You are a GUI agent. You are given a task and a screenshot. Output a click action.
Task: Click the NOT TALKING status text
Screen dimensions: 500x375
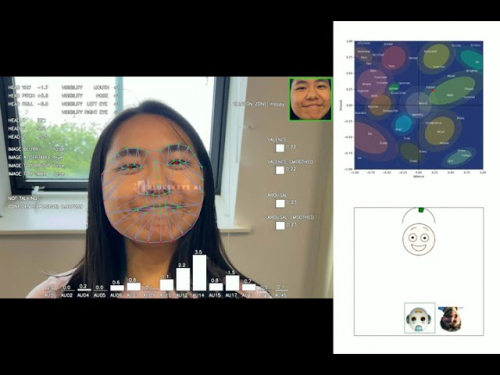[23, 198]
